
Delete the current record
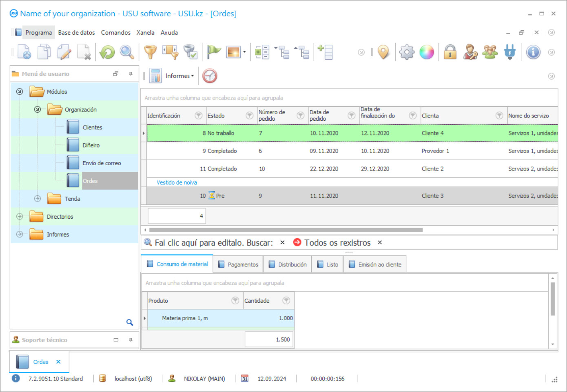click(84, 52)
